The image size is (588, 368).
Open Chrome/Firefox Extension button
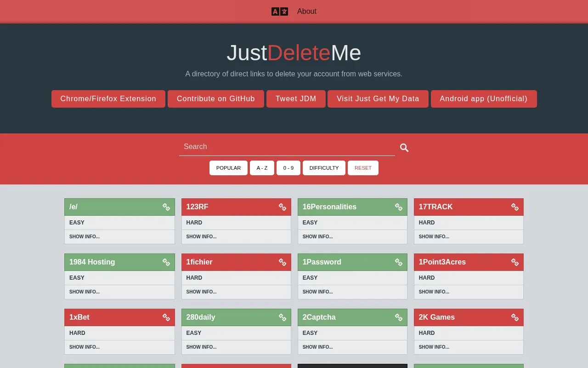click(x=108, y=99)
